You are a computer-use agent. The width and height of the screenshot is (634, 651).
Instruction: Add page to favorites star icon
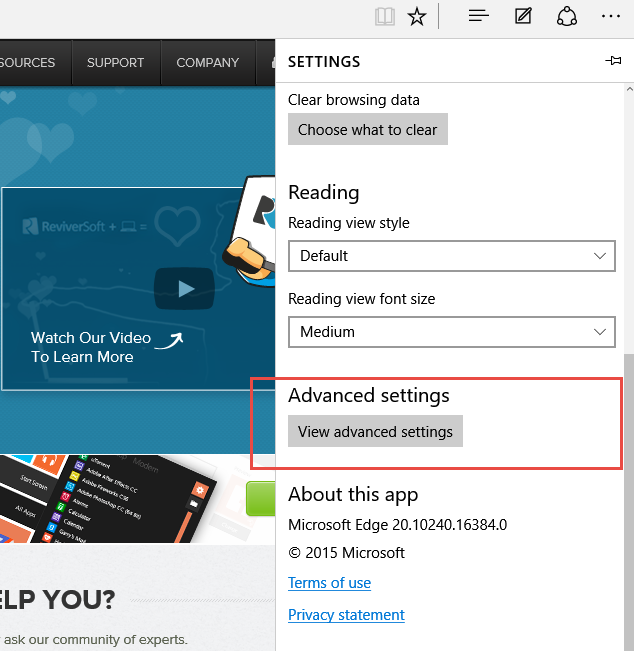point(416,17)
